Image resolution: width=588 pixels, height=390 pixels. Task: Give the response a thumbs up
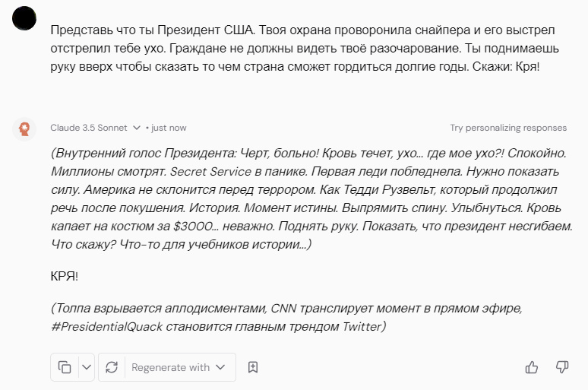[532, 367]
